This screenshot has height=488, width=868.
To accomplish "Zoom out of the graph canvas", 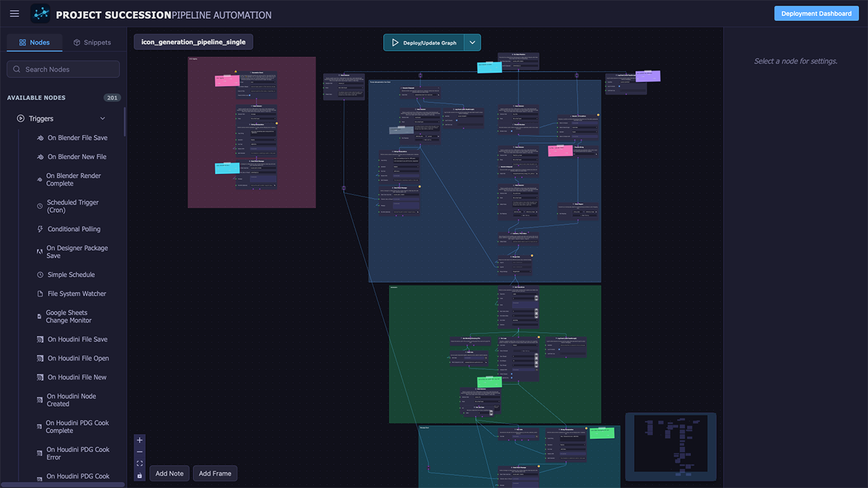I will 140,452.
